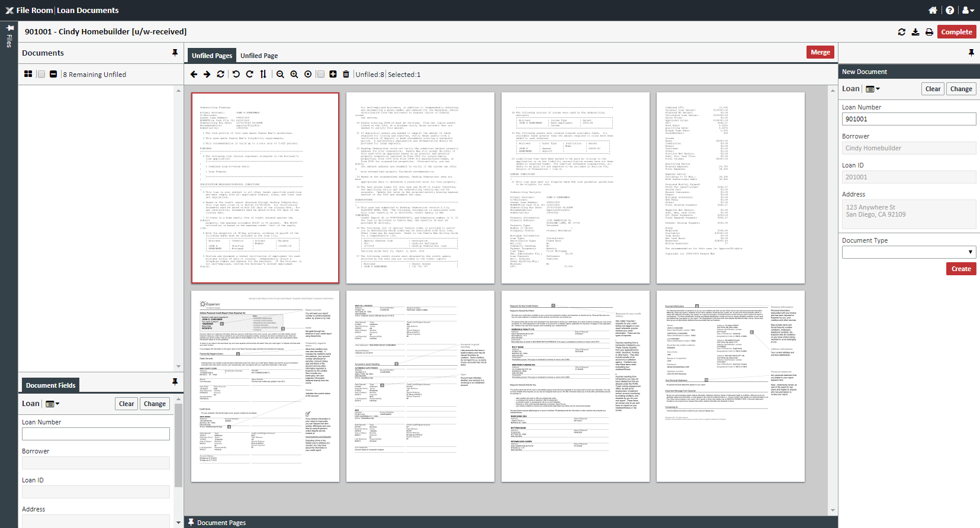Expand Loan field list dropdown in New Document

pos(873,89)
